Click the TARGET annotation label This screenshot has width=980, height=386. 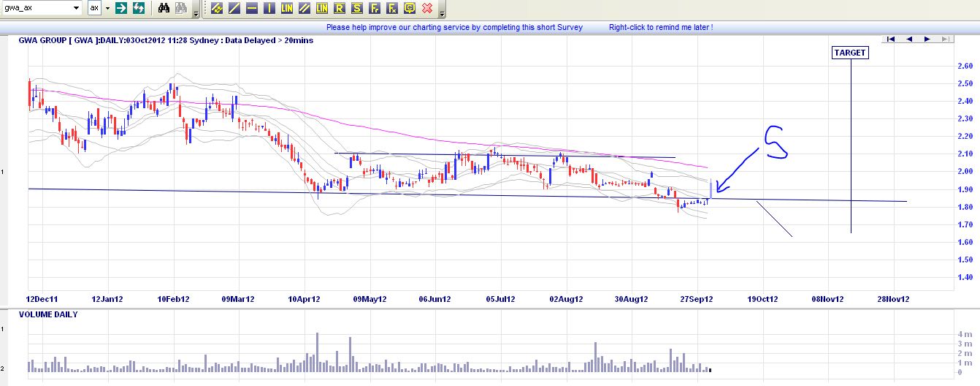[x=850, y=53]
